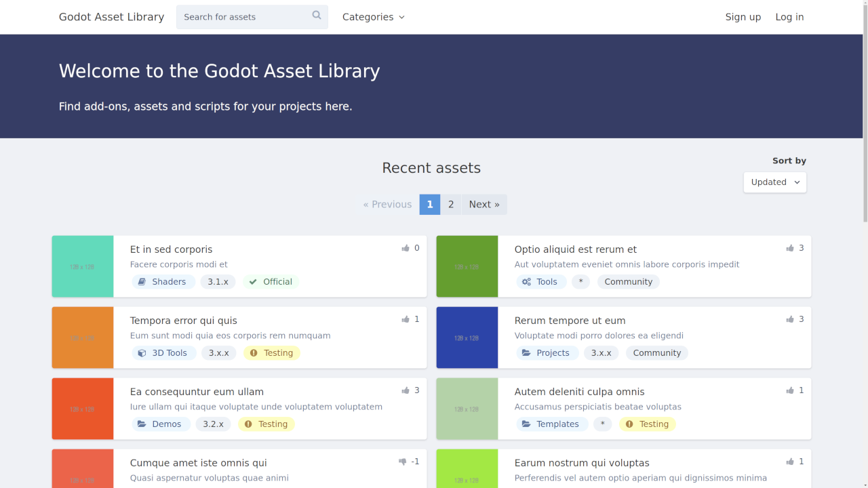Click the * version tag on Autem deleniti card
This screenshot has width=868, height=488.
point(603,424)
